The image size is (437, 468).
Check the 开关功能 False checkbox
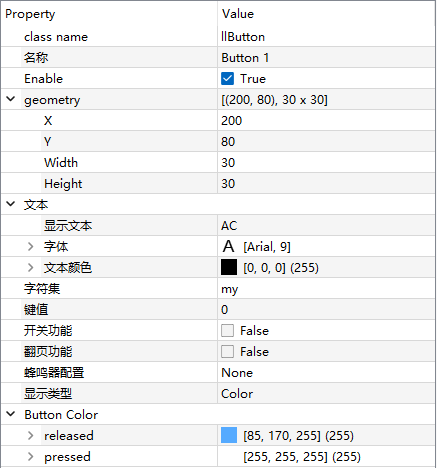[x=227, y=331]
